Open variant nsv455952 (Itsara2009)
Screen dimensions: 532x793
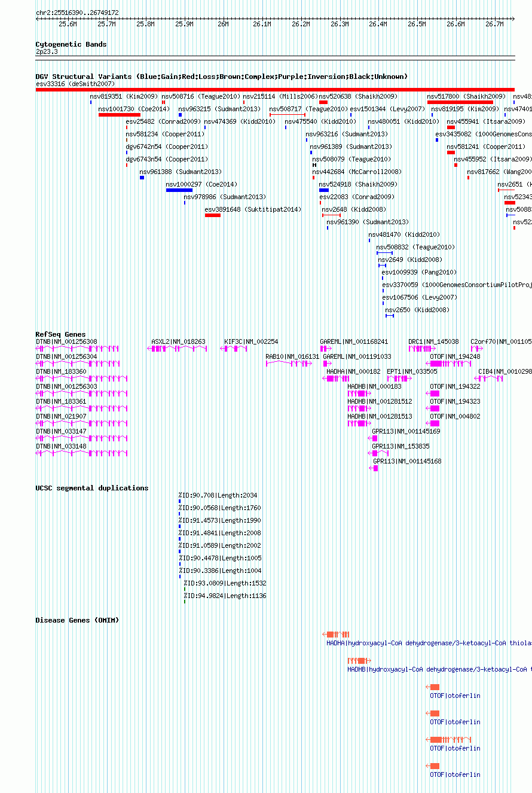tap(493, 159)
